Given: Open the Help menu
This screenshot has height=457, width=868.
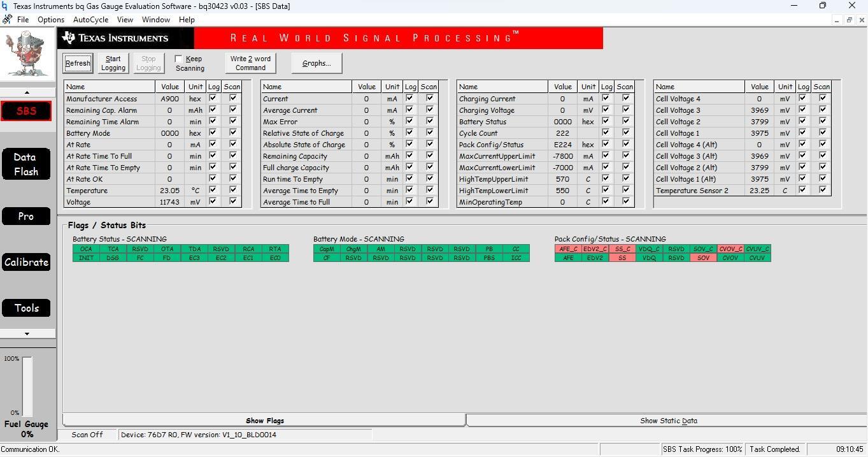Looking at the screenshot, I should [x=187, y=20].
